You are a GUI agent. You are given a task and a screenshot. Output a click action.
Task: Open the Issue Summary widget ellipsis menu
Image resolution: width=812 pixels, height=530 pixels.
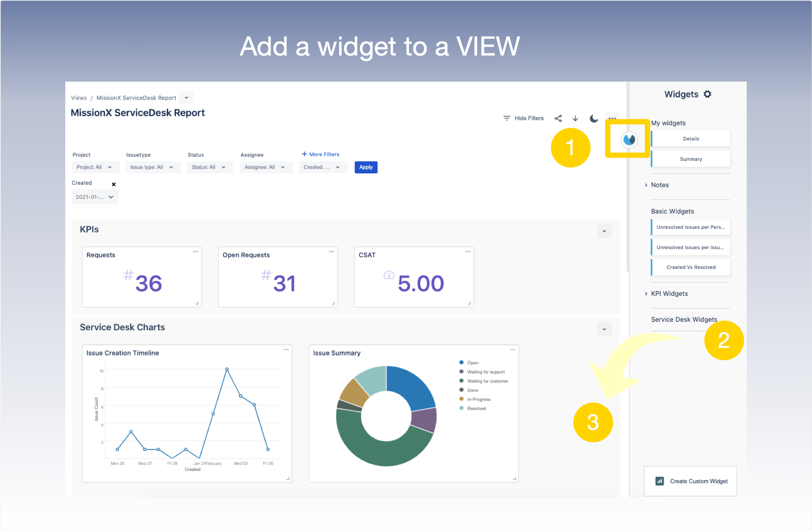[513, 350]
